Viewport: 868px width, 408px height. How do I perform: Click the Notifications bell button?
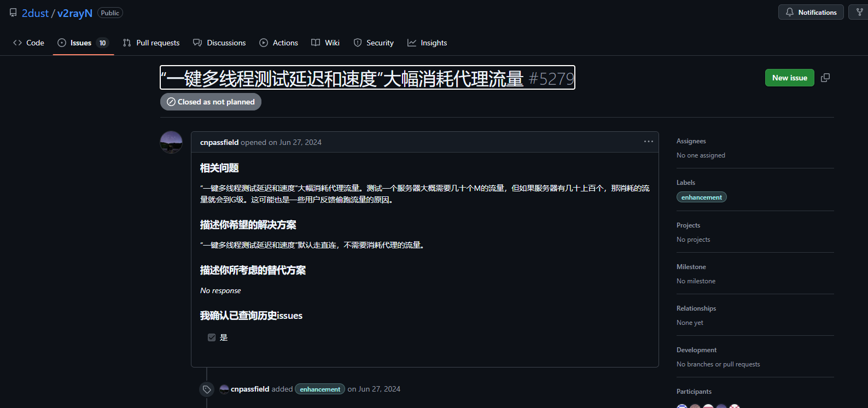[811, 12]
